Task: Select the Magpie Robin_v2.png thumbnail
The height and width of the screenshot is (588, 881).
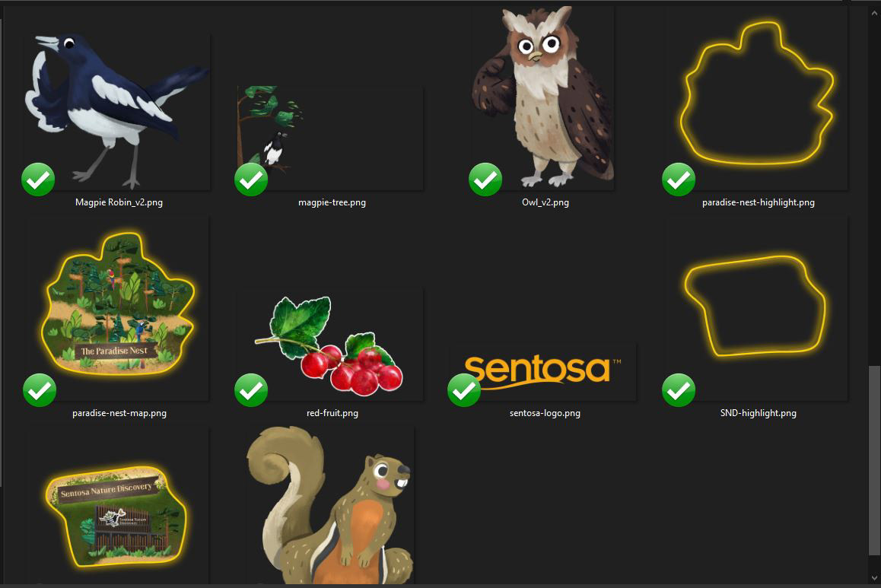Action: pos(118,111)
